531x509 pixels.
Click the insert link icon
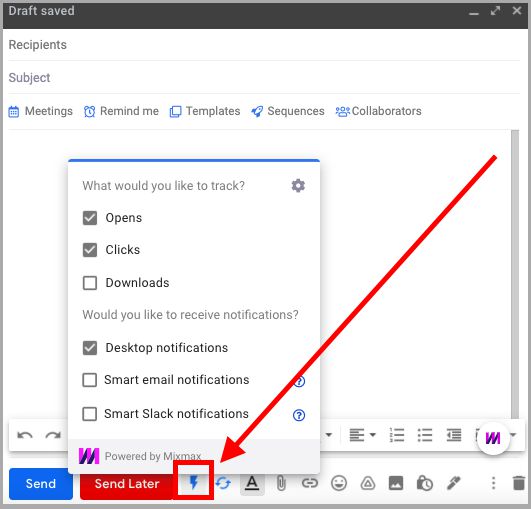tap(310, 483)
